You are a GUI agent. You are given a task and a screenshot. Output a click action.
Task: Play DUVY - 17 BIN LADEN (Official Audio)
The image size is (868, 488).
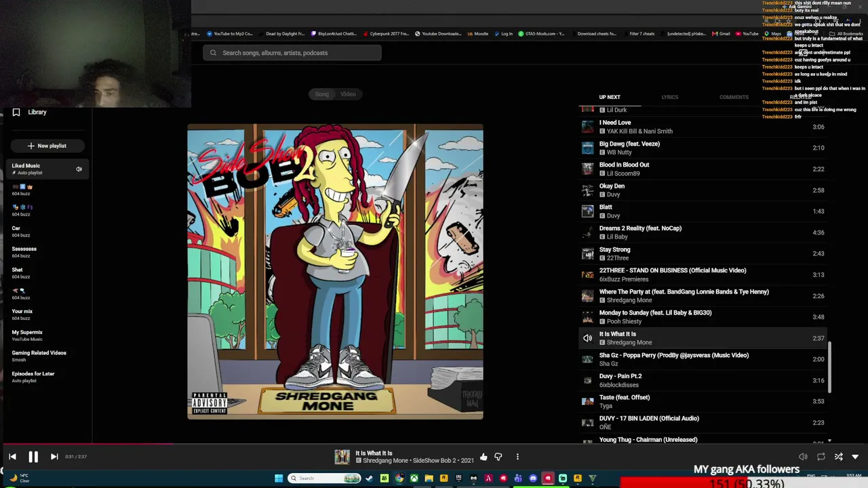pos(704,422)
